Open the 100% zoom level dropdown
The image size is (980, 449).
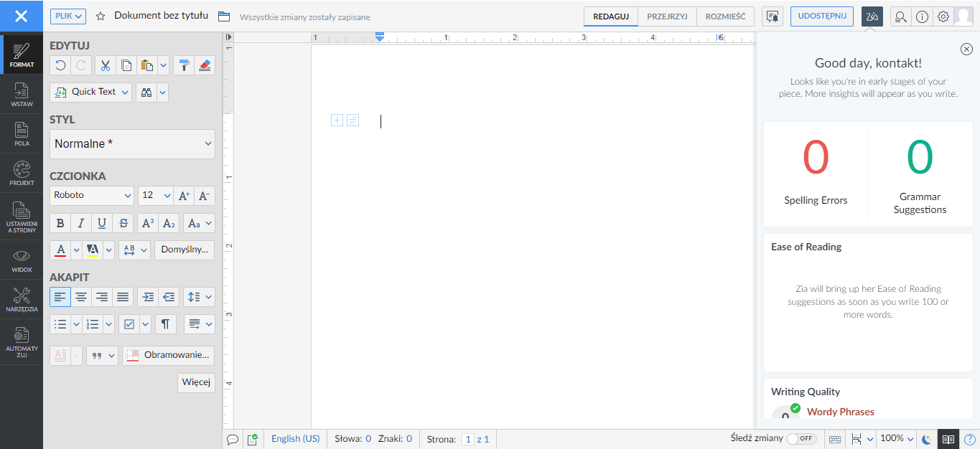(x=897, y=438)
